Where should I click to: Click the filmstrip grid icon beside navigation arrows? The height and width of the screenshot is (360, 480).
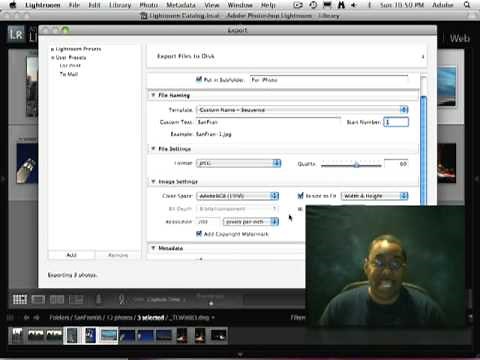[x=10, y=318]
